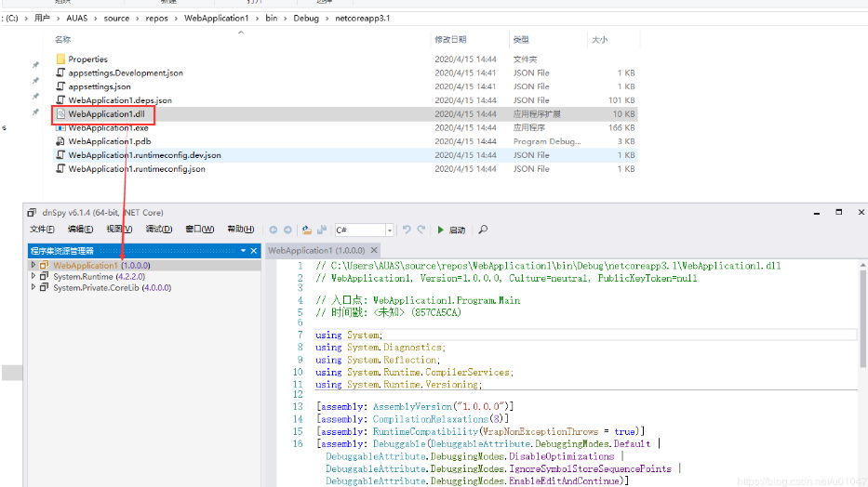Screen dimensions: 868x487
Task: Click the dnSpy title bar app icon
Action: click(x=33, y=212)
